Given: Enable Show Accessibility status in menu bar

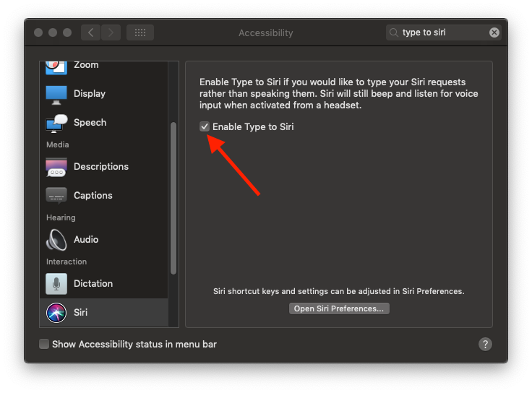Looking at the screenshot, I should pyautogui.click(x=45, y=345).
